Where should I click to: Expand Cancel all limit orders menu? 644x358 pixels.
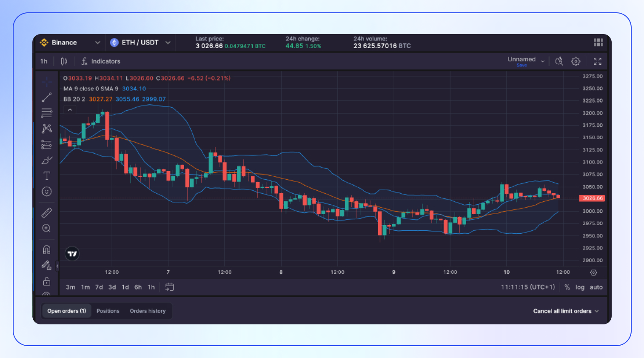(566, 311)
